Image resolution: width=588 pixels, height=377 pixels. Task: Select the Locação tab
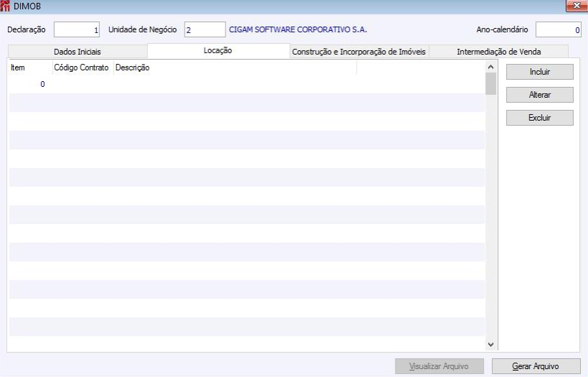coord(218,51)
